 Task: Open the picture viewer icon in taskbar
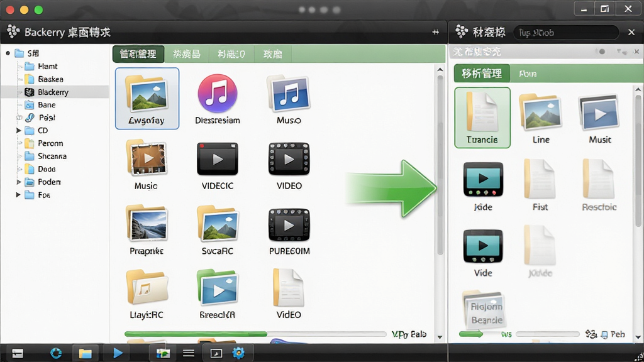(x=163, y=353)
